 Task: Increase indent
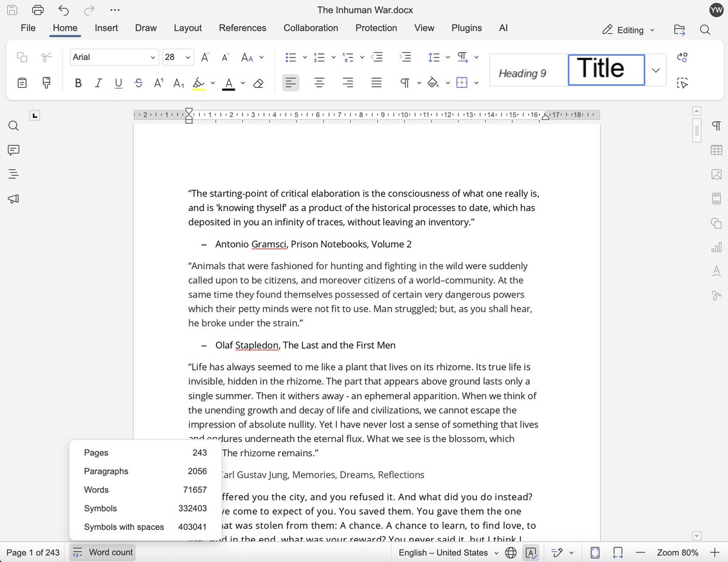(405, 57)
